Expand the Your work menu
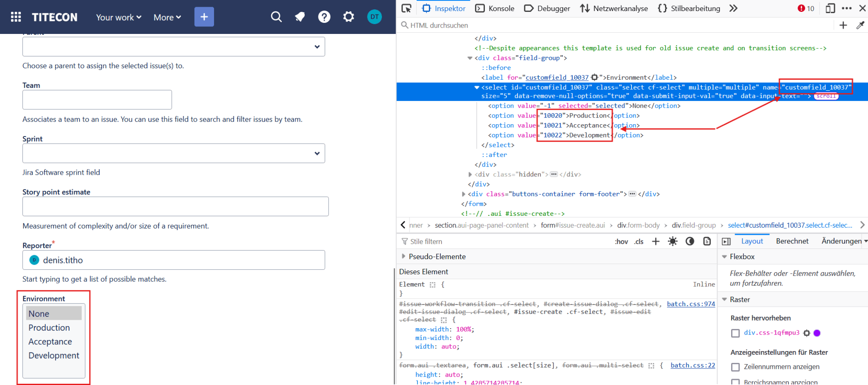The width and height of the screenshot is (868, 385). click(x=119, y=17)
